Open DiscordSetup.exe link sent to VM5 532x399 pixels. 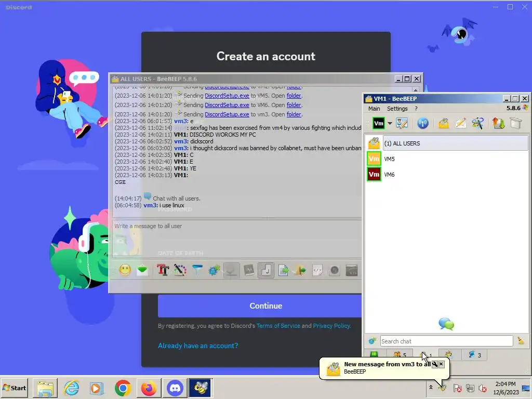pos(227,96)
